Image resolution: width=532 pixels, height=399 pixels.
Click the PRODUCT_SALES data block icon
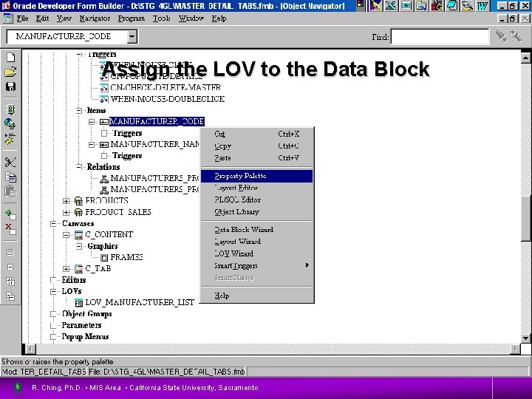tap(79, 212)
